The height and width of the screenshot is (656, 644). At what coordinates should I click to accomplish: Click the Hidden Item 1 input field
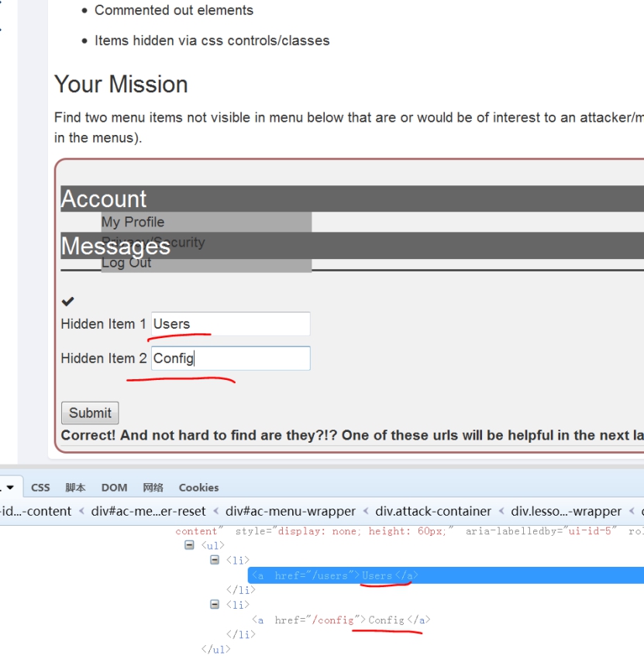[231, 324]
